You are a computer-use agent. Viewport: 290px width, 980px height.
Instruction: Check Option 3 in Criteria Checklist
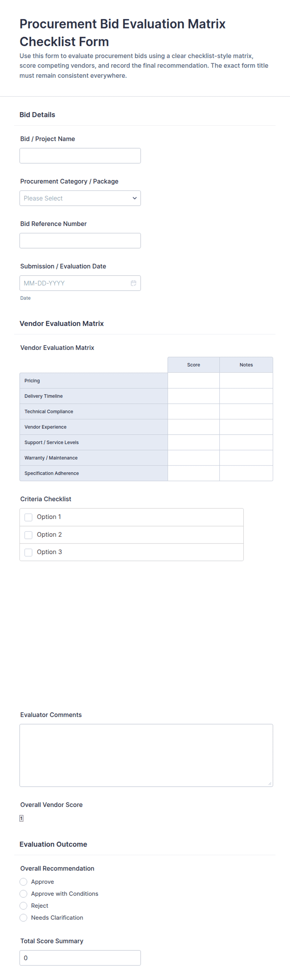pyautogui.click(x=28, y=552)
